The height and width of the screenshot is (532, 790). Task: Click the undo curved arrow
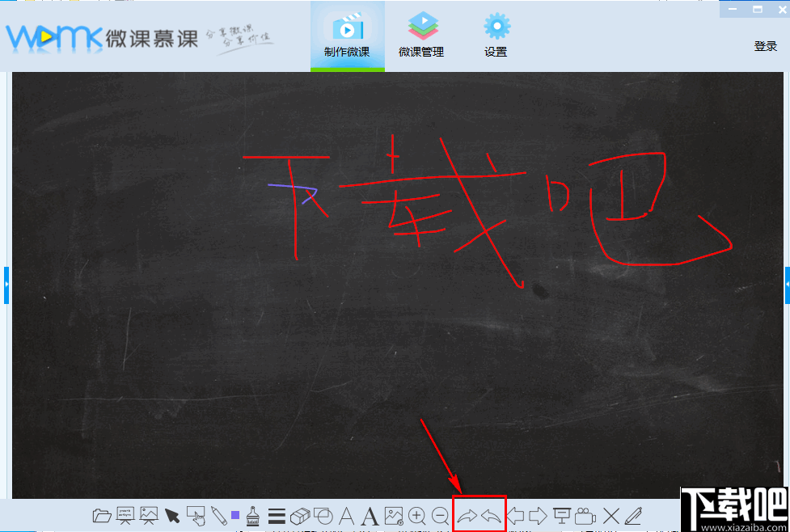click(x=492, y=516)
